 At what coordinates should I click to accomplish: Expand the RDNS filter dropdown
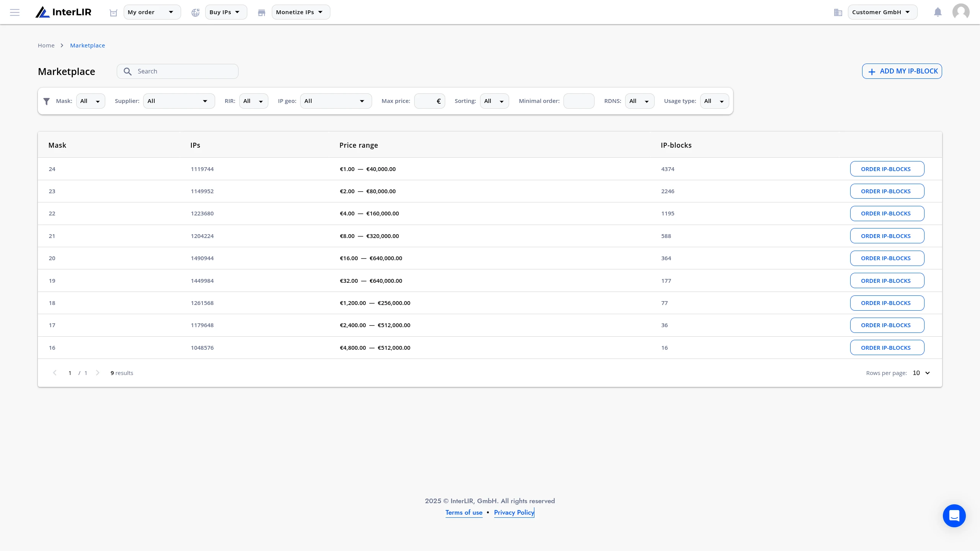640,101
